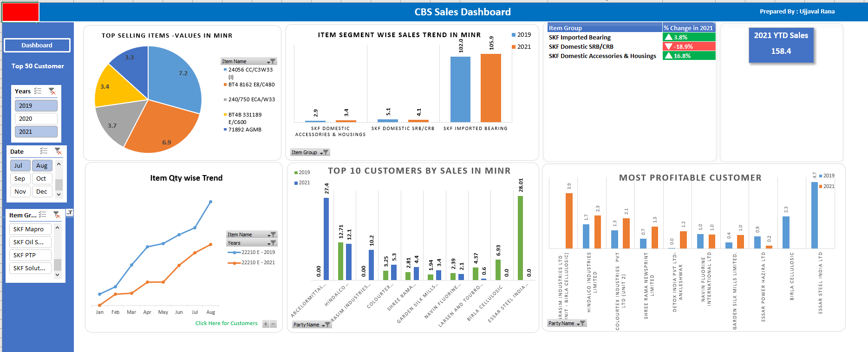The height and width of the screenshot is (352, 868).
Task: Open Item Name filter on pie chart
Action: (x=272, y=61)
